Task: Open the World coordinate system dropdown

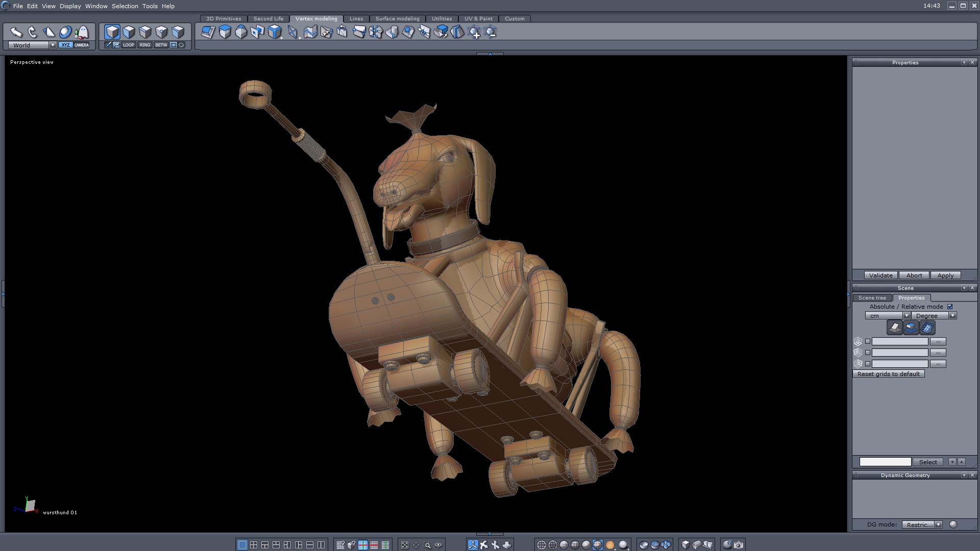Action: (x=53, y=45)
